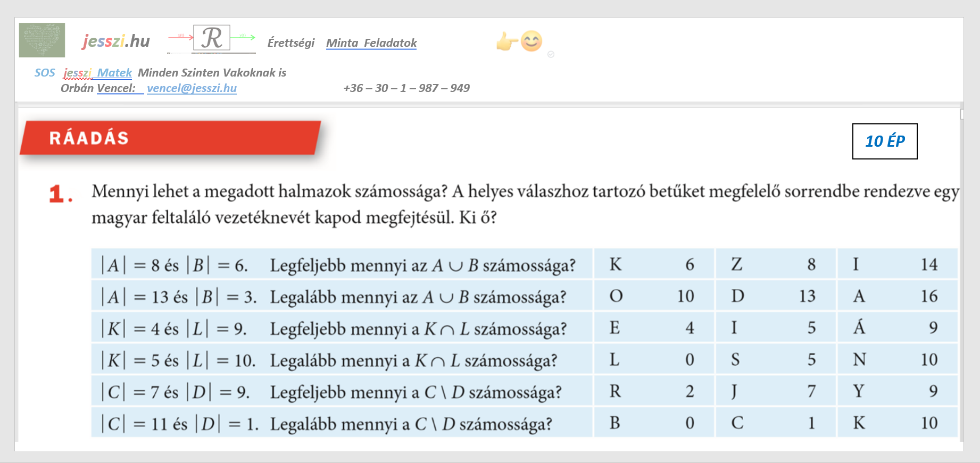
Task: Click the red exercise number 1
Action: coord(60,195)
